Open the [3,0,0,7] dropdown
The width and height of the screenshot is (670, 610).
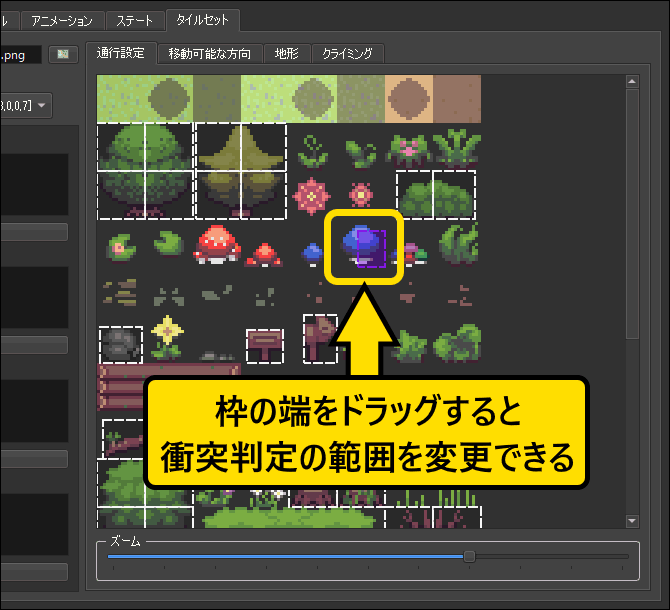(x=26, y=104)
